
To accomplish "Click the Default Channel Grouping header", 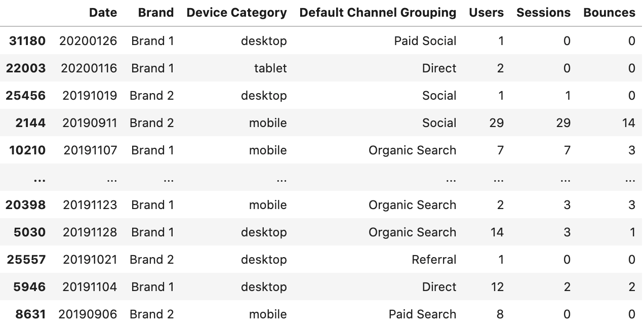I will (378, 13).
